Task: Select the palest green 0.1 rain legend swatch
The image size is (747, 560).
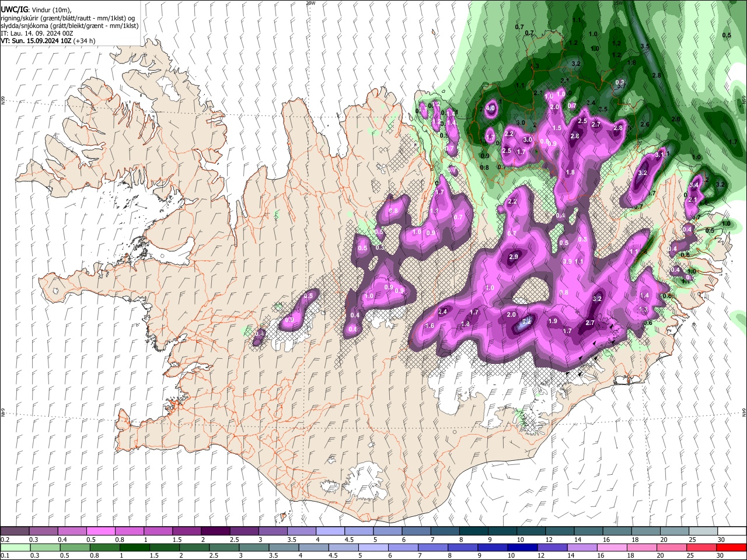Action: [15, 547]
